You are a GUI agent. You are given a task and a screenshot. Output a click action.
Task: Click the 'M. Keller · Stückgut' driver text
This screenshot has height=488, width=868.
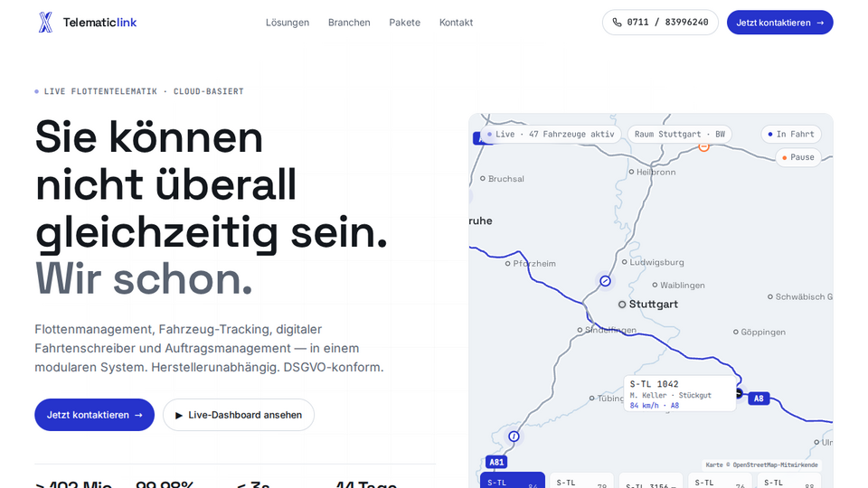click(x=670, y=395)
